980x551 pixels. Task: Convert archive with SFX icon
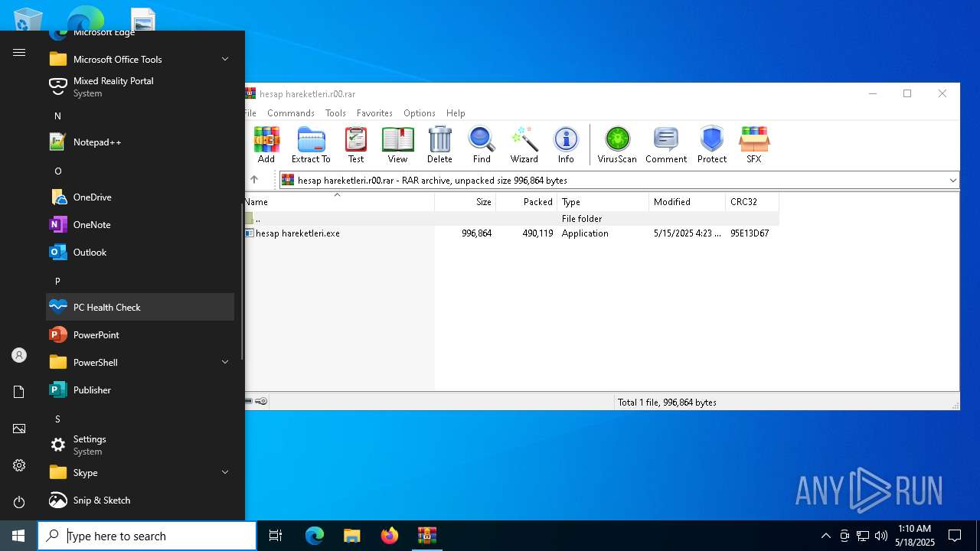click(754, 145)
